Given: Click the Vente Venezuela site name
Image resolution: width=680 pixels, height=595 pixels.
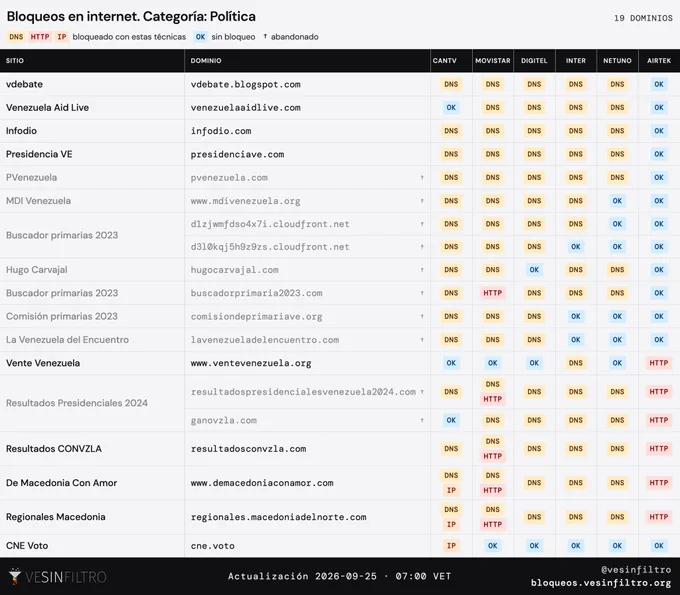Looking at the screenshot, I should point(43,363).
